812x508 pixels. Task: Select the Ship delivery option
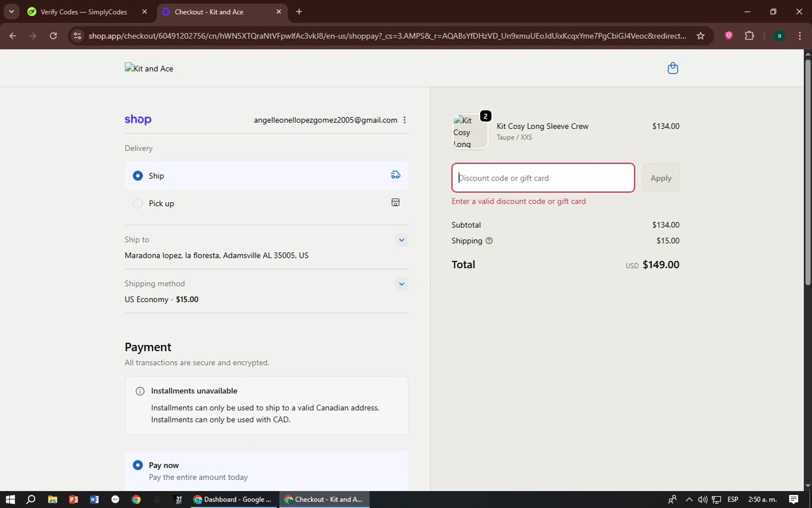[266, 175]
